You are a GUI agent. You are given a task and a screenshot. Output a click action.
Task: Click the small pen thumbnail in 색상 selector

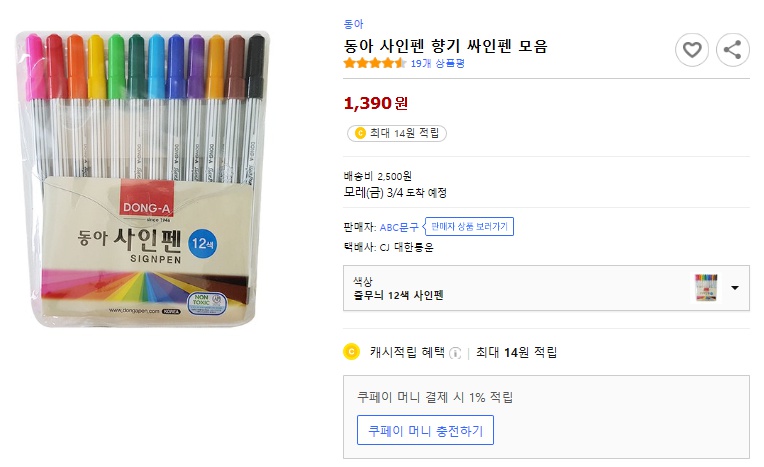click(x=706, y=288)
